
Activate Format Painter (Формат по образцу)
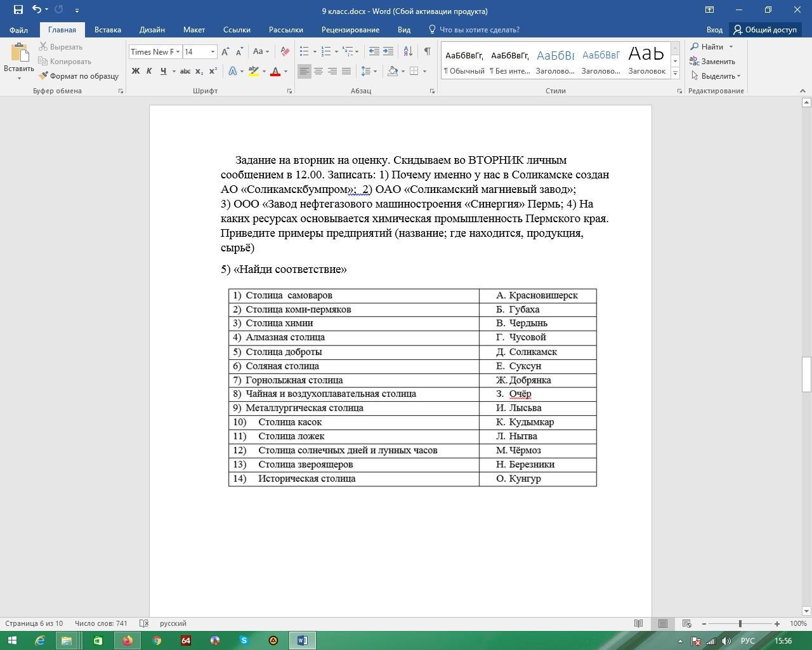79,76
